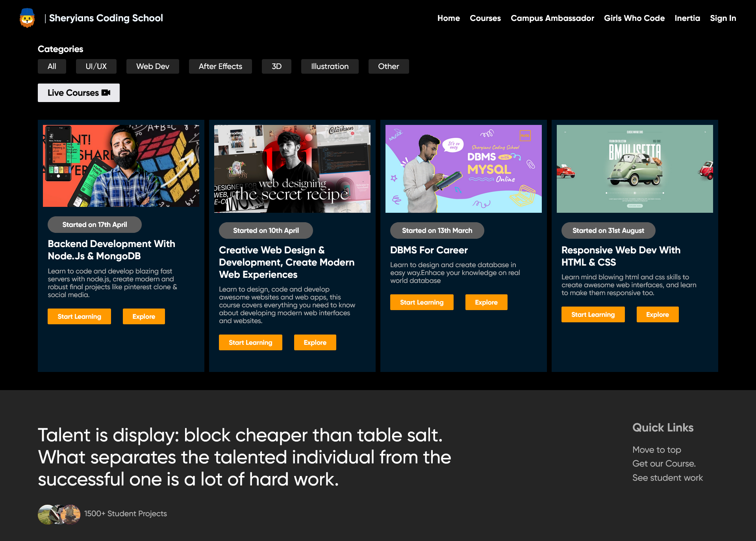The image size is (756, 541).
Task: Filter by Illustration category
Action: click(330, 66)
